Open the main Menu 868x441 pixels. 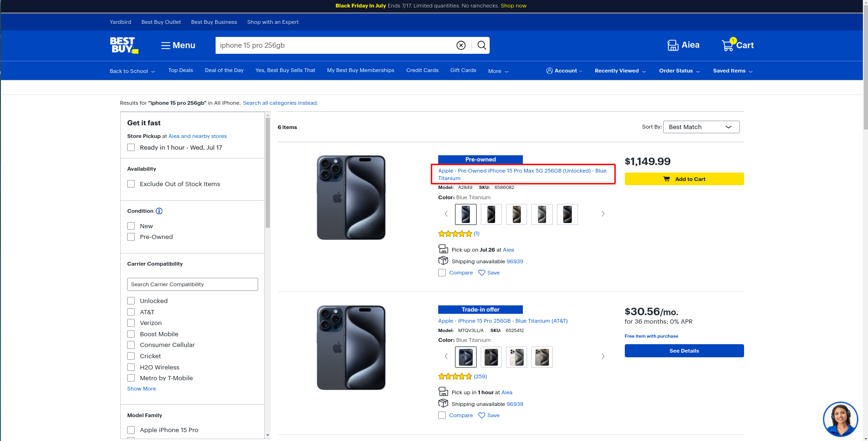(178, 45)
